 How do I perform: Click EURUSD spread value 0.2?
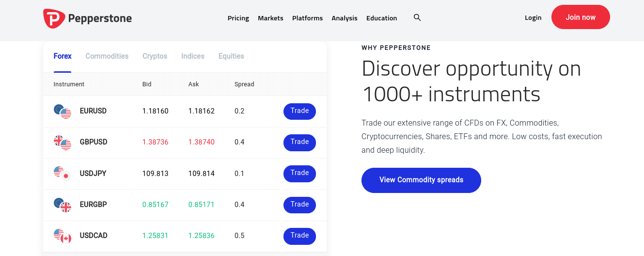pyautogui.click(x=239, y=111)
